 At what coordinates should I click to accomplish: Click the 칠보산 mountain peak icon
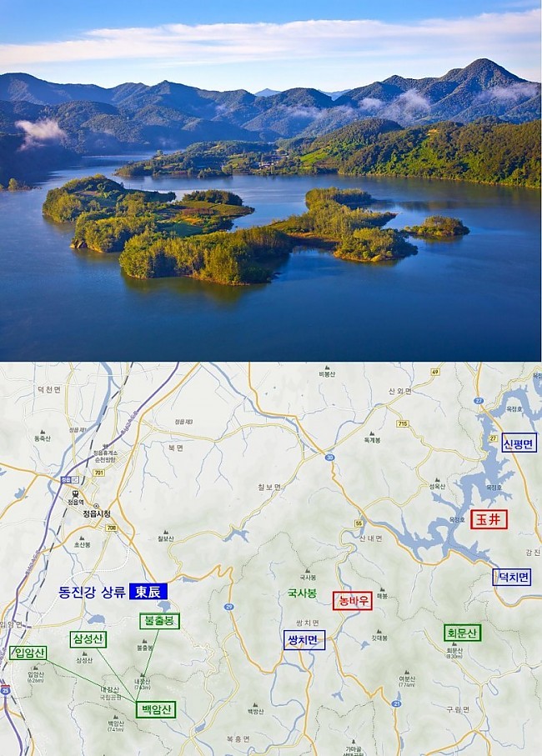165,533
